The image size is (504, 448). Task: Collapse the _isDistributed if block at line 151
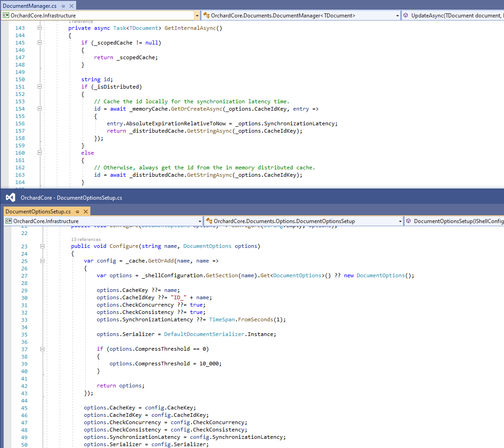39,86
